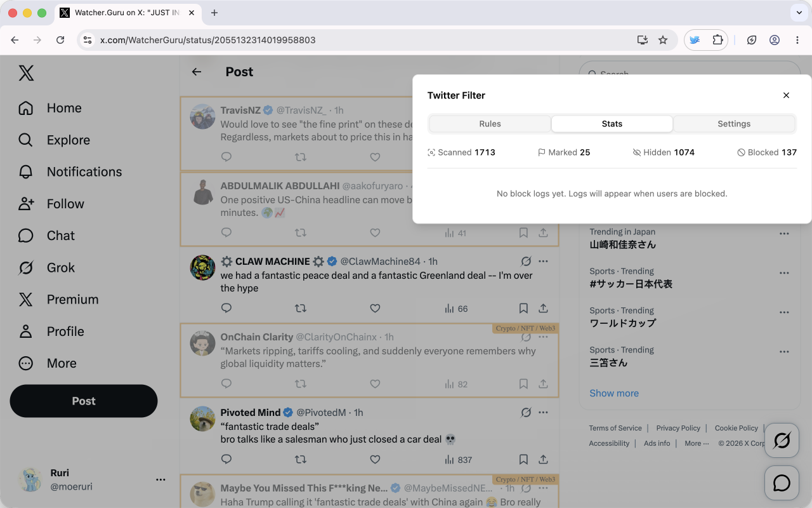
Task: Open more options for 山崎和佳奈さん trend
Action: (784, 233)
